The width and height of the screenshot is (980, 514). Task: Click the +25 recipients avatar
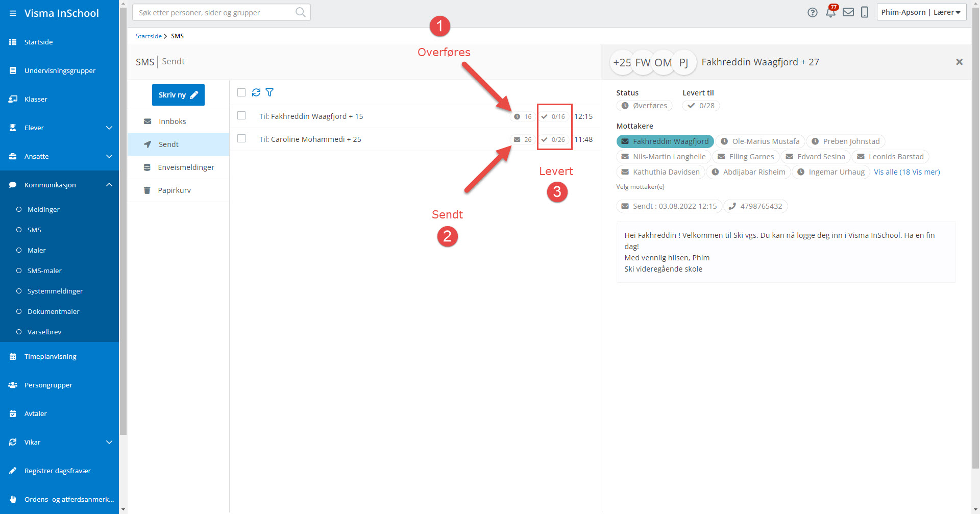[x=622, y=62]
